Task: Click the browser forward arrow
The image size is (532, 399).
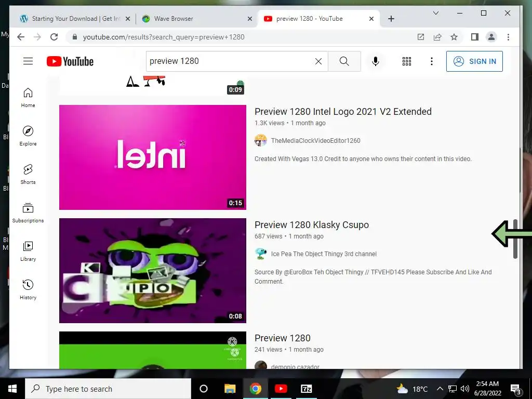Action: coord(37,37)
